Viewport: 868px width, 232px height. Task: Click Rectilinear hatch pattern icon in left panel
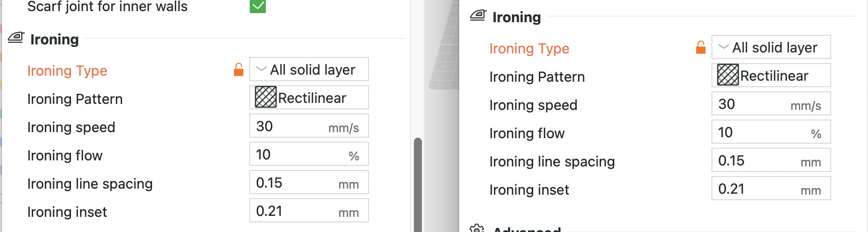pos(265,97)
